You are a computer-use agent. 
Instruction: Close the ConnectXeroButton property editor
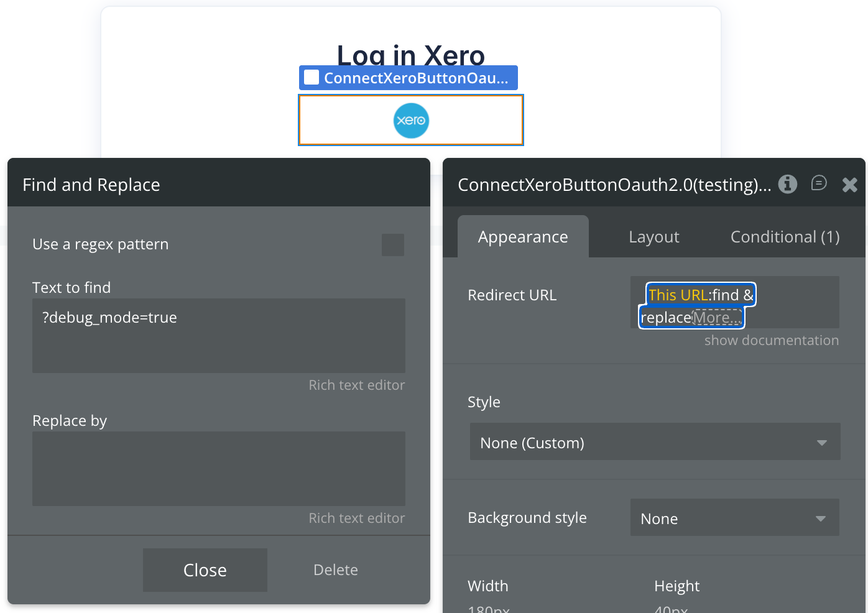coord(850,185)
